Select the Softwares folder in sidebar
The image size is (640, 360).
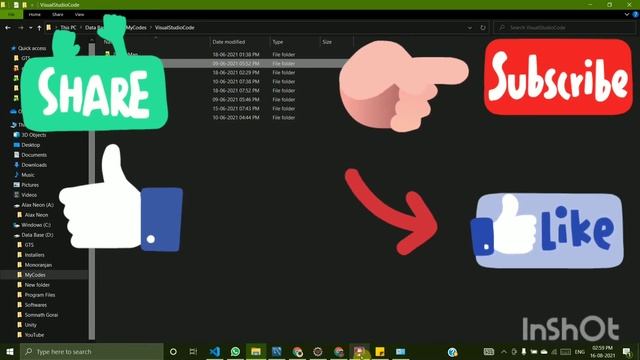pyautogui.click(x=36, y=305)
